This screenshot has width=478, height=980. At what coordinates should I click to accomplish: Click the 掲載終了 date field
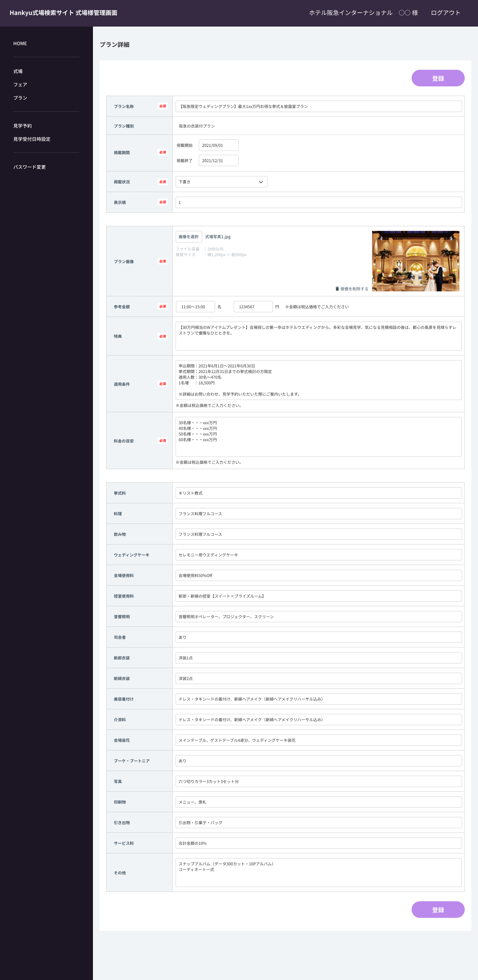pos(218,160)
